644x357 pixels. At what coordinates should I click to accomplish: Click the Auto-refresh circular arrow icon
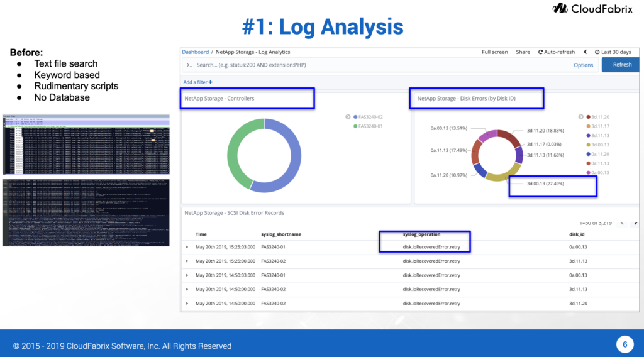tap(541, 52)
